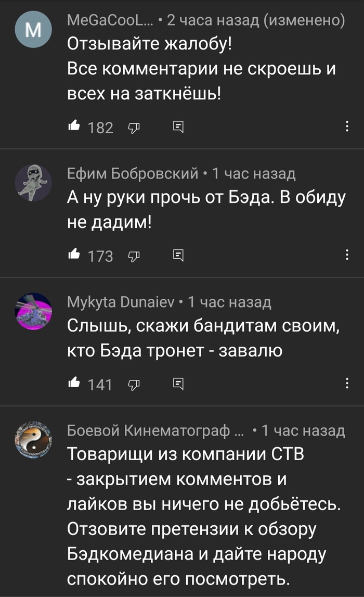Reply to Mykyta Dunaiev's comment

178,384
